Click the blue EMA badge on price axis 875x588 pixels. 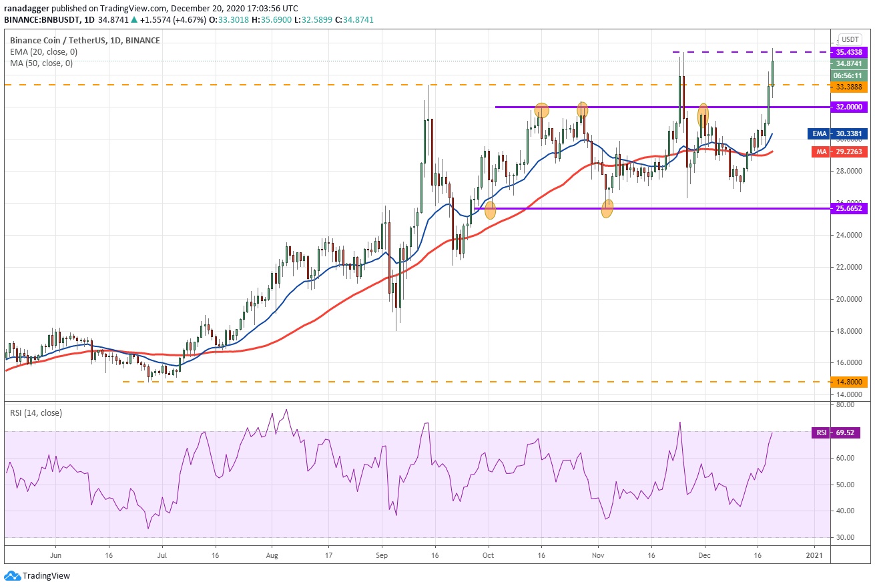click(820, 133)
